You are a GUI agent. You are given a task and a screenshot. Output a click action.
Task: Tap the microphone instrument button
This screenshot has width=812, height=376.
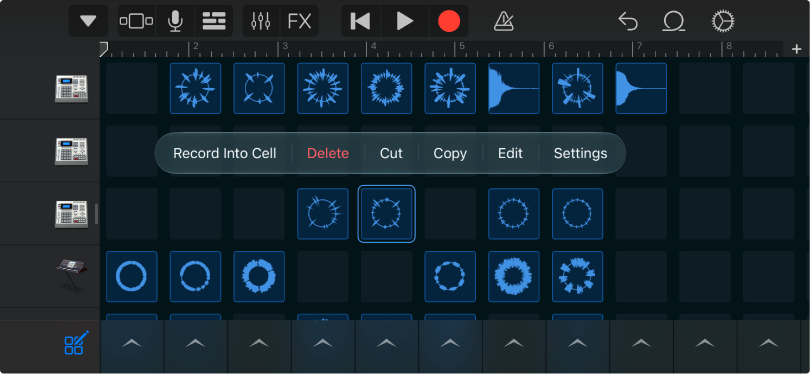click(175, 21)
